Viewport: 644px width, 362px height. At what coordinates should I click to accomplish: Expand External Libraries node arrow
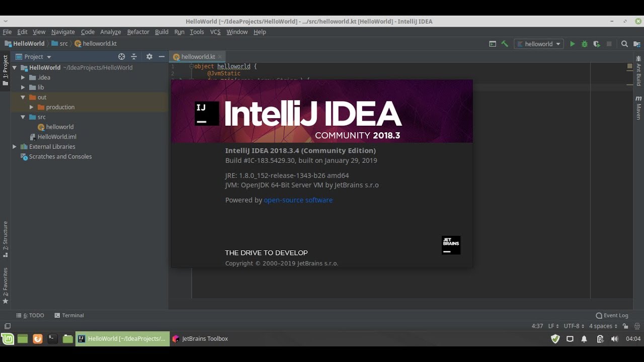coord(15,147)
